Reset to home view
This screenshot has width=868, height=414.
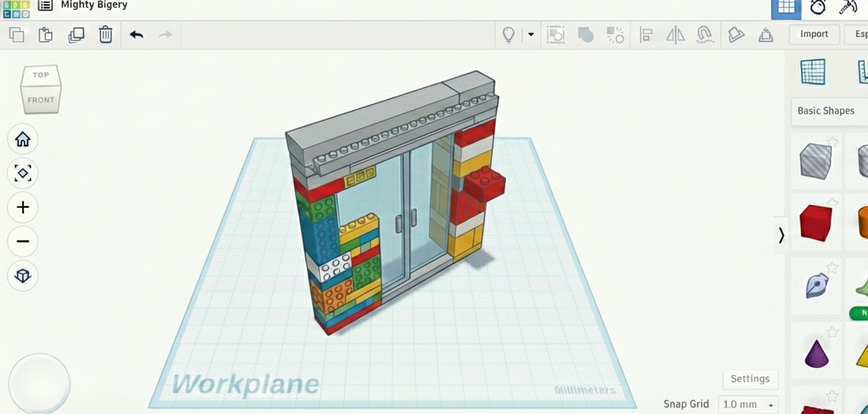[23, 139]
